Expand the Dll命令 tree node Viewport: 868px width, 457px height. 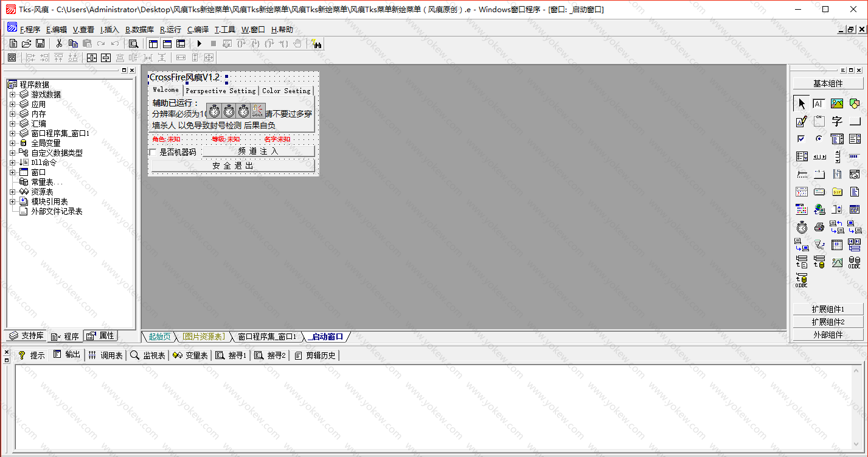coord(12,162)
